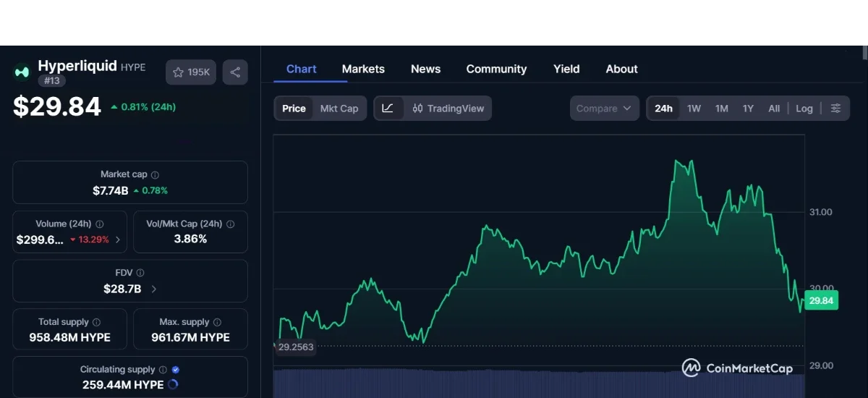Click the $28.7B FDV value
The image size is (868, 398).
122,289
